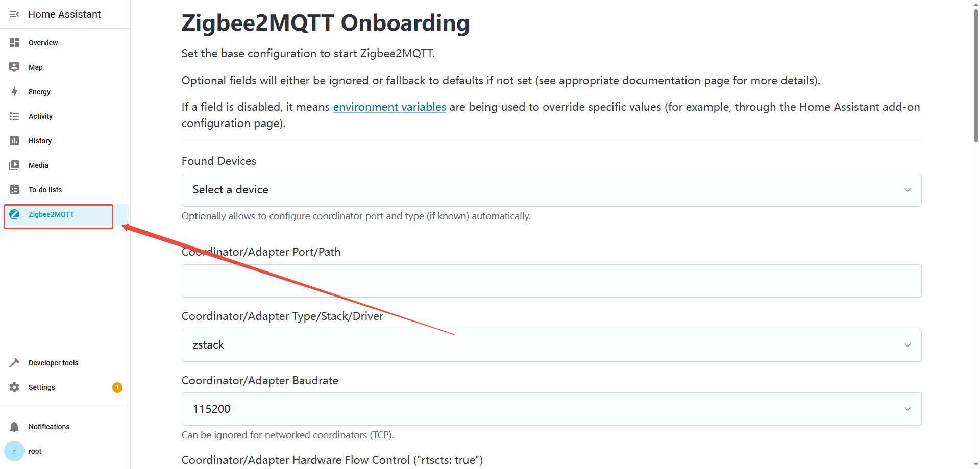Follow the environment variables link
980x469 pixels.
(389, 107)
